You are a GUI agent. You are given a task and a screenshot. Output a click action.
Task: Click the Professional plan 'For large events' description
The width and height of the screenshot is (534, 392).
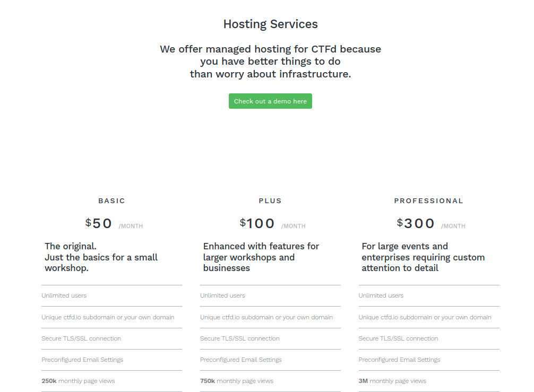pyautogui.click(x=423, y=257)
